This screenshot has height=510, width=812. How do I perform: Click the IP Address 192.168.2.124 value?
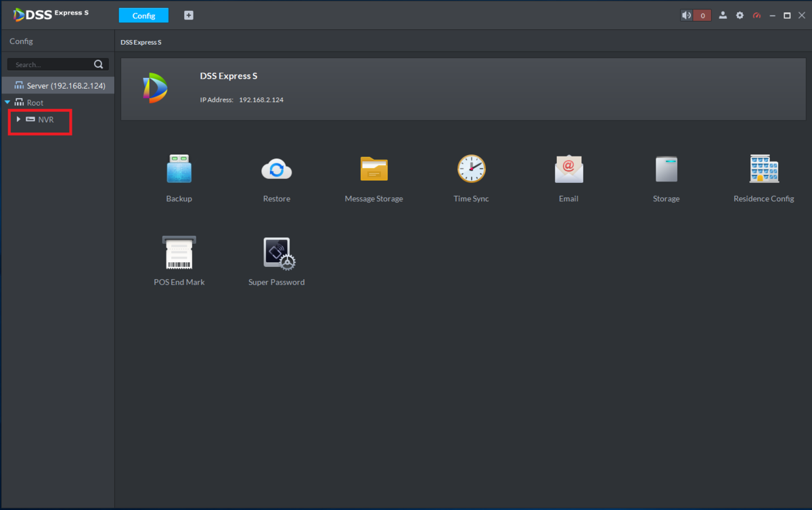[x=261, y=100]
